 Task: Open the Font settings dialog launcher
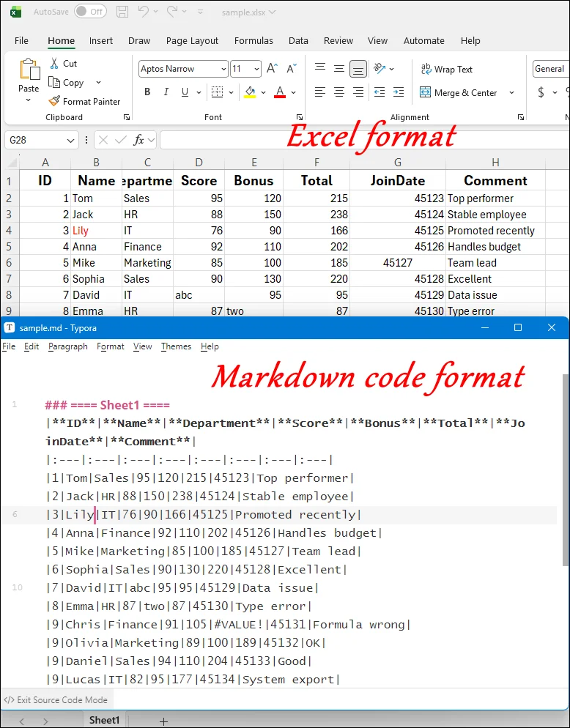pyautogui.click(x=300, y=117)
